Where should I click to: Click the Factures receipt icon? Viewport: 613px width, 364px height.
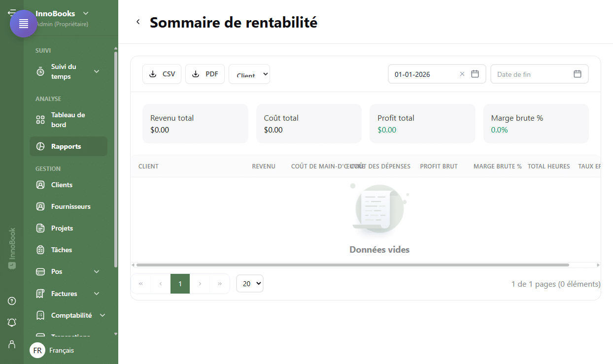pos(40,294)
